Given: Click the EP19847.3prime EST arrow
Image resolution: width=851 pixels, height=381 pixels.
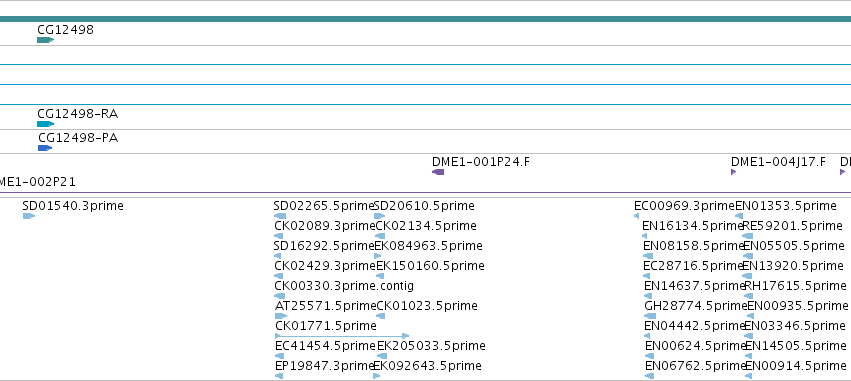Looking at the screenshot, I should tap(280, 376).
